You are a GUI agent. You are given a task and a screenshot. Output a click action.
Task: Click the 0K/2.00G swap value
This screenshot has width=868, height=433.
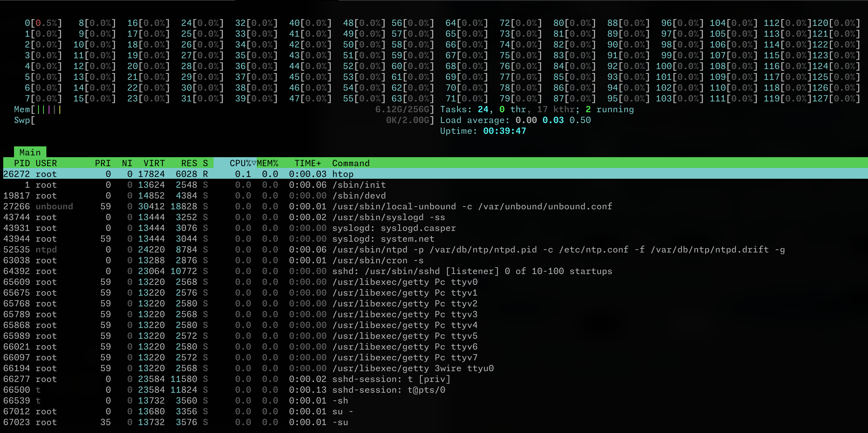coord(408,120)
